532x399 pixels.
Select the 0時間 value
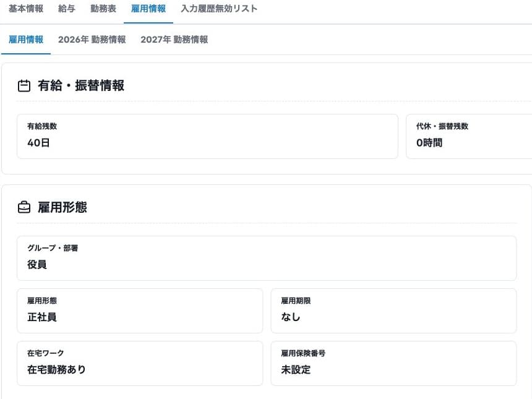pyautogui.click(x=429, y=142)
